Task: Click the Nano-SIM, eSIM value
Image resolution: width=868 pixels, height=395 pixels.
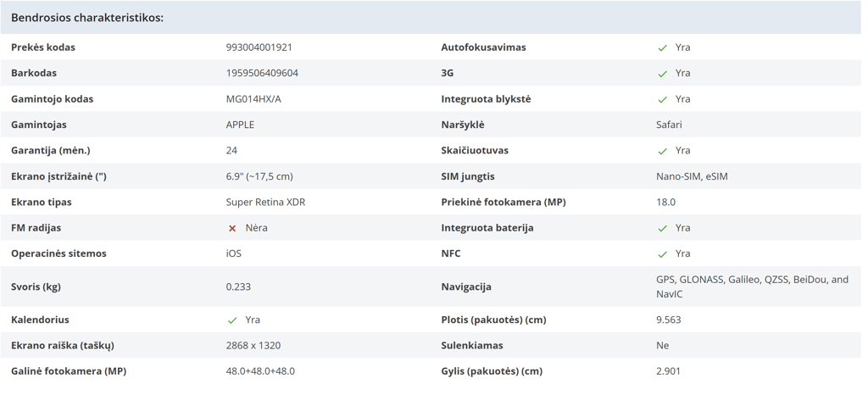Action: point(692,176)
